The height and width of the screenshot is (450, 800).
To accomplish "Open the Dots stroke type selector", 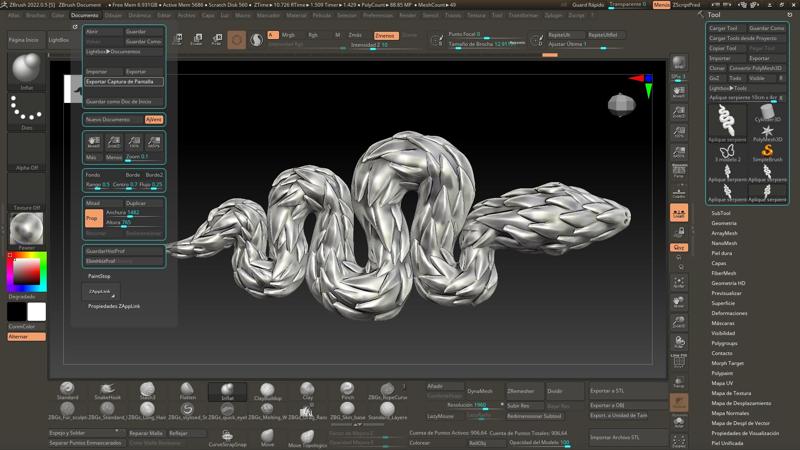I will 27,111.
